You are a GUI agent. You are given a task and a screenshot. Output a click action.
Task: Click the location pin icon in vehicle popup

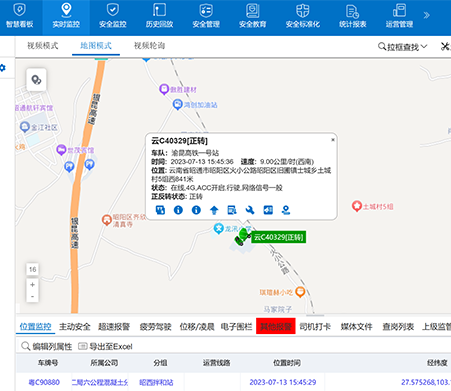click(x=286, y=210)
